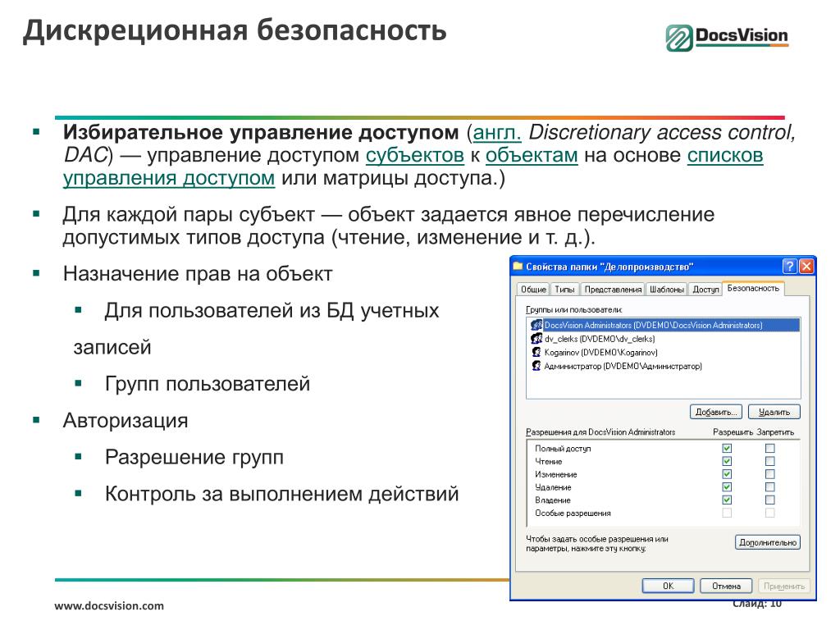840x630 pixels.
Task: Click Контроль за выполнением действий text
Action: (x=282, y=494)
